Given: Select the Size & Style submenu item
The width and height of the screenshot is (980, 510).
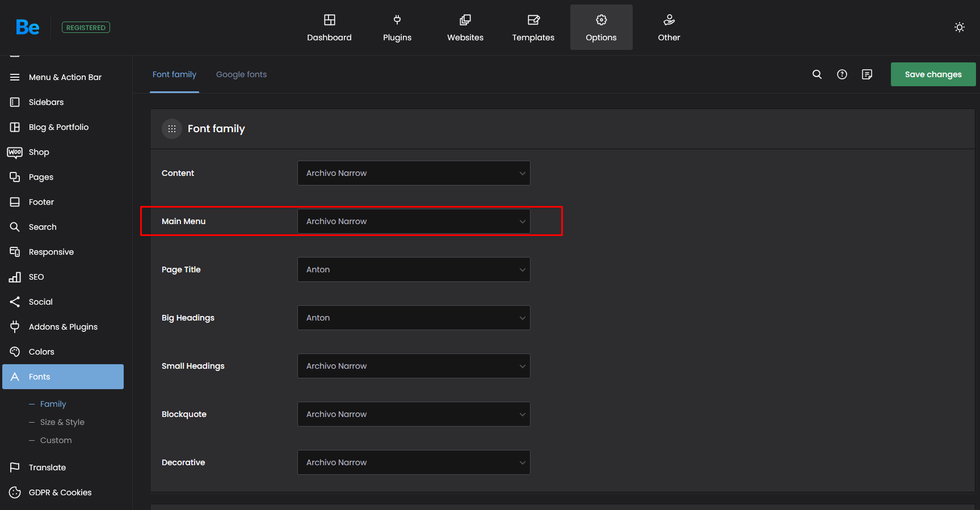Looking at the screenshot, I should pyautogui.click(x=62, y=422).
